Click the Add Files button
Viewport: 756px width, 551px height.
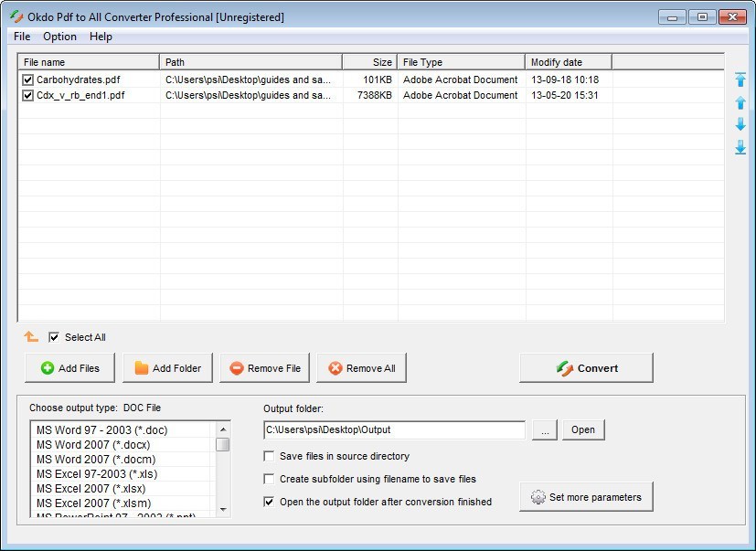coord(69,368)
